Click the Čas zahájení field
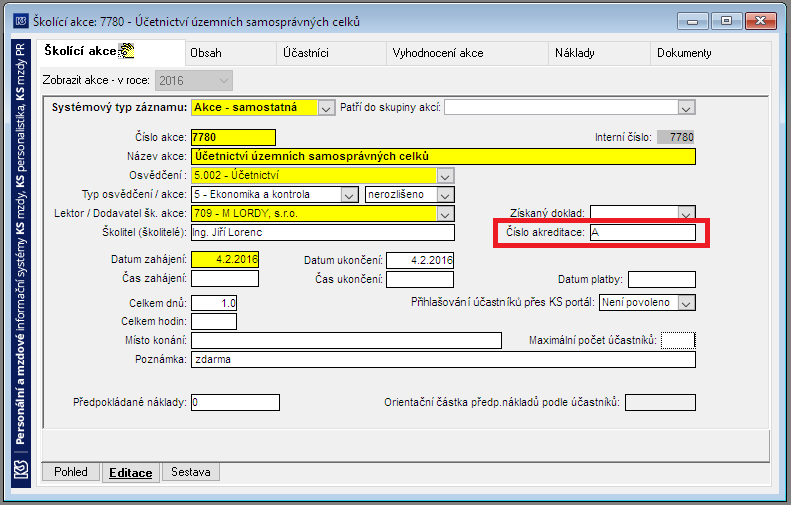791x505 pixels. click(225, 278)
